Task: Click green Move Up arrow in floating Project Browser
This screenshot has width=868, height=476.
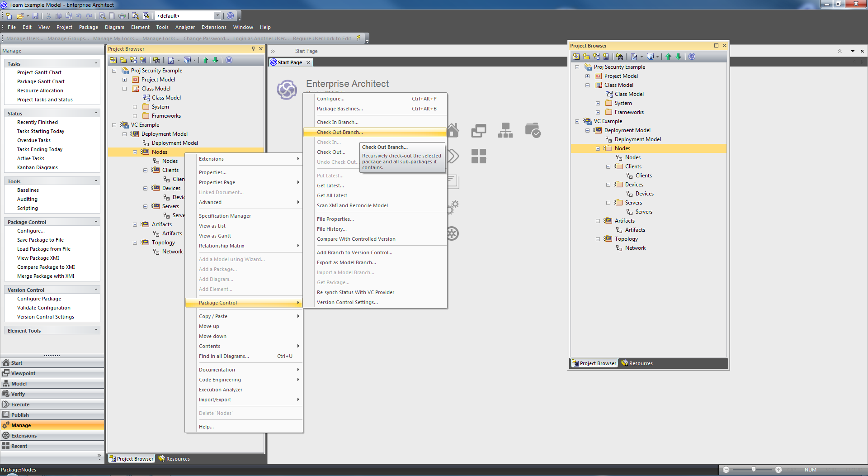Action: coord(669,57)
